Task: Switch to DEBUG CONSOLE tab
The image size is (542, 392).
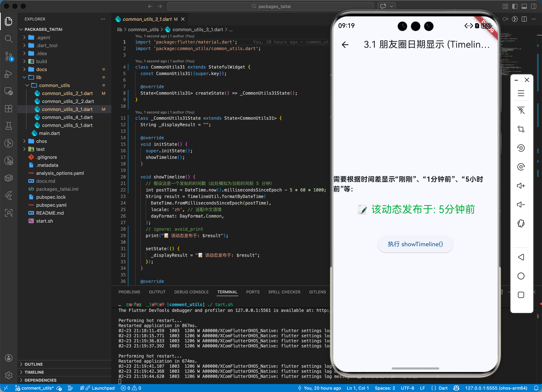Action: (x=191, y=292)
